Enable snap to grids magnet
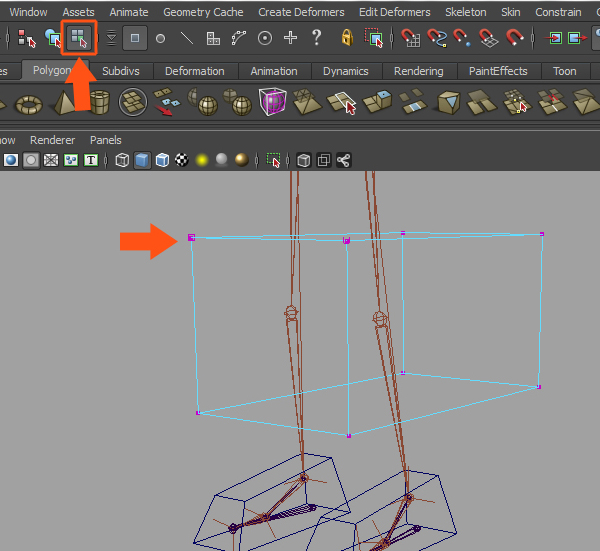Viewport: 600px width, 551px height. point(411,38)
